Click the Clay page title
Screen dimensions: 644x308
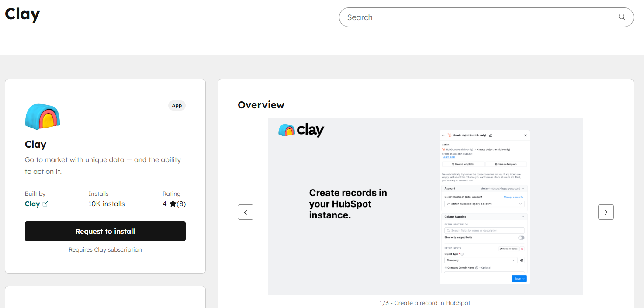[22, 14]
